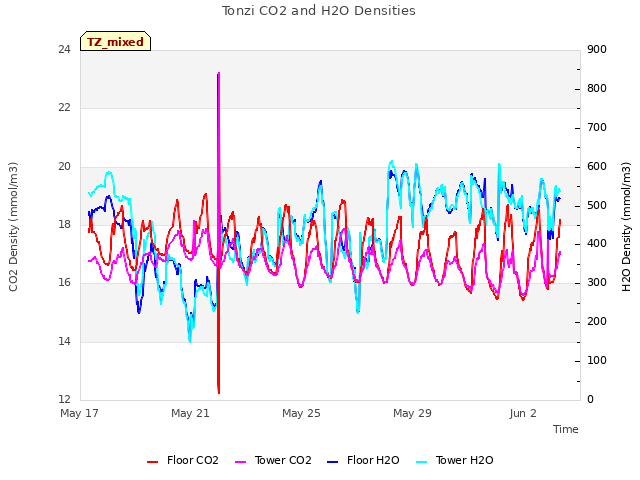Click the 100 tick on H2O axis
Viewport: 640px width, 480px height.
click(x=597, y=360)
